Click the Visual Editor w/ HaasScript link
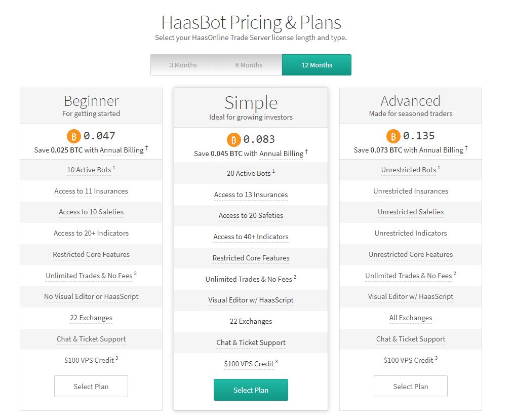 (x=251, y=300)
